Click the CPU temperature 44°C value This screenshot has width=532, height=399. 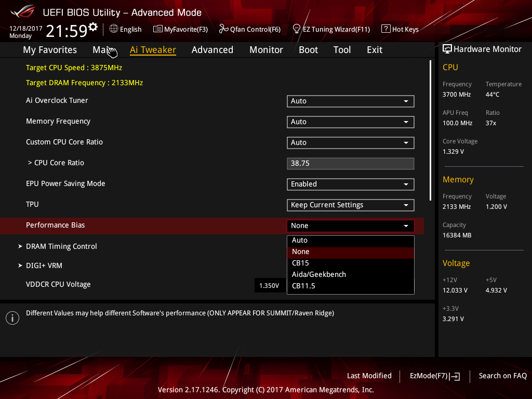click(493, 95)
